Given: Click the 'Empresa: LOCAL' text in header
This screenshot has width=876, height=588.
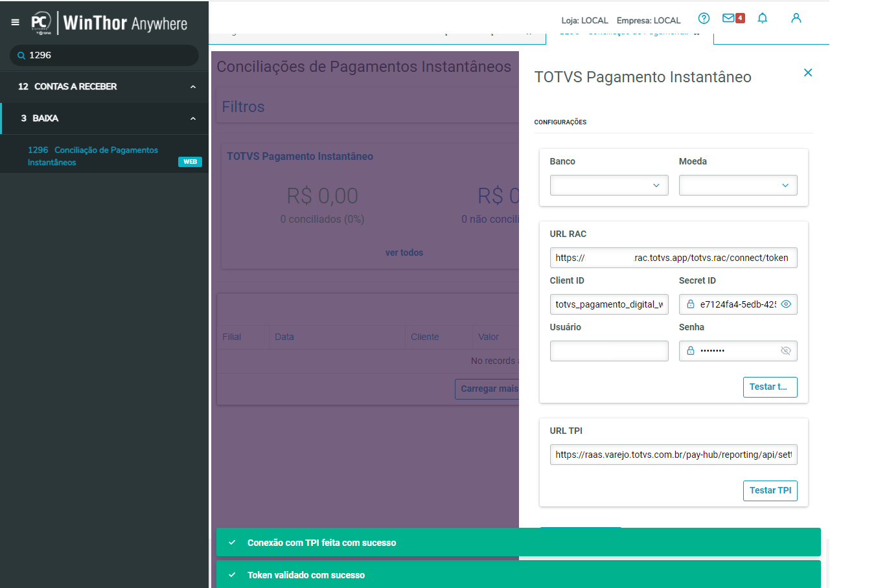Looking at the screenshot, I should 649,21.
